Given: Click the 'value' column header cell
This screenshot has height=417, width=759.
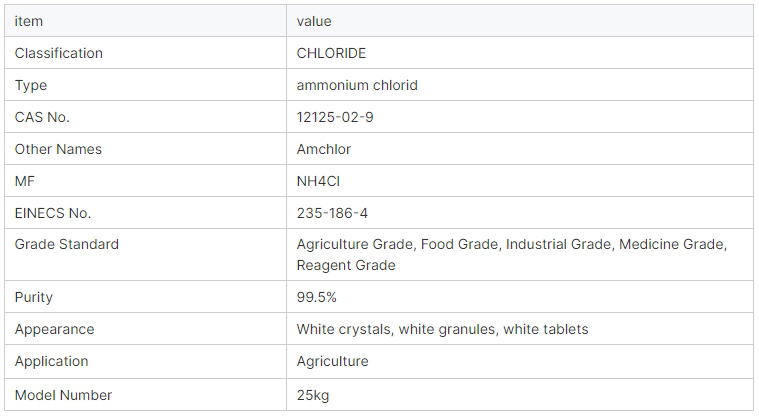Looking at the screenshot, I should (x=520, y=21).
